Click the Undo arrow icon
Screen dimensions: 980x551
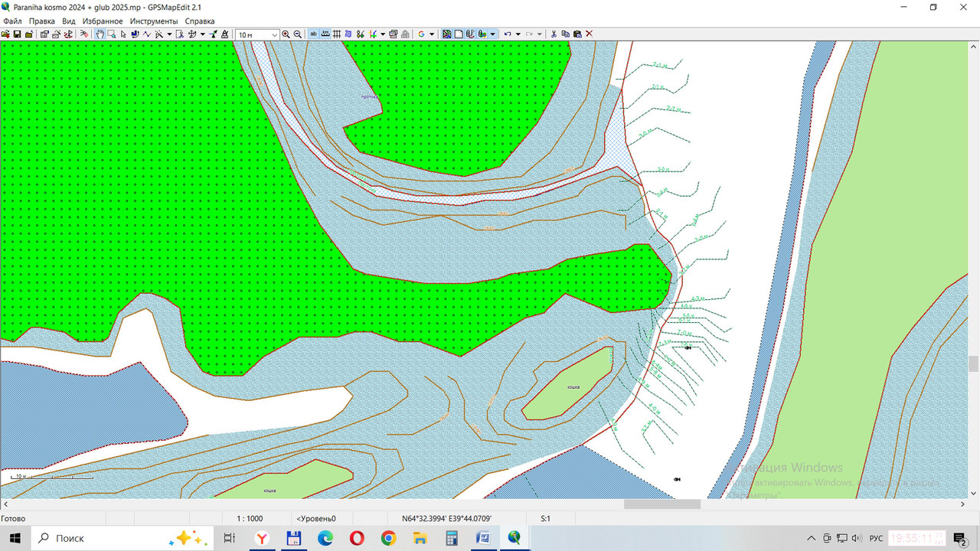[x=508, y=34]
